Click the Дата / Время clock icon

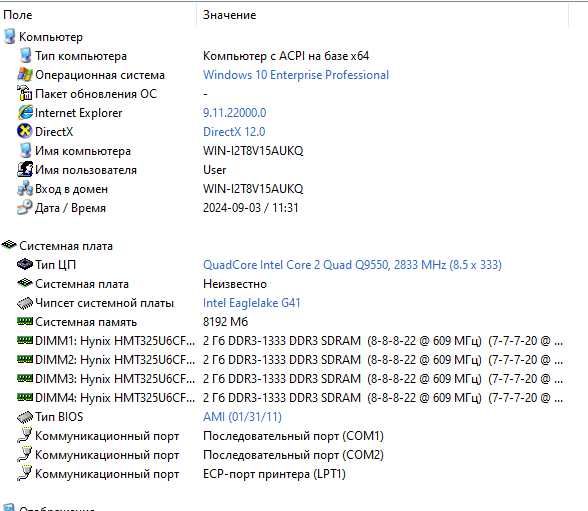25,207
